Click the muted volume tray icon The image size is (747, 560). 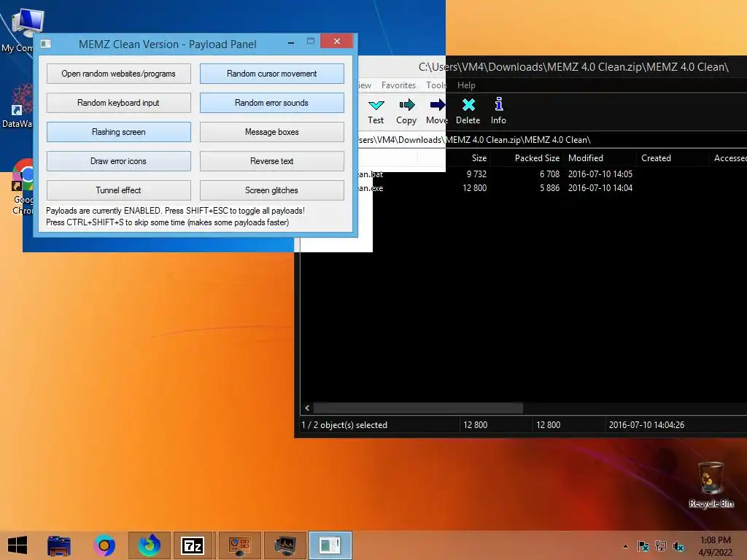click(678, 546)
